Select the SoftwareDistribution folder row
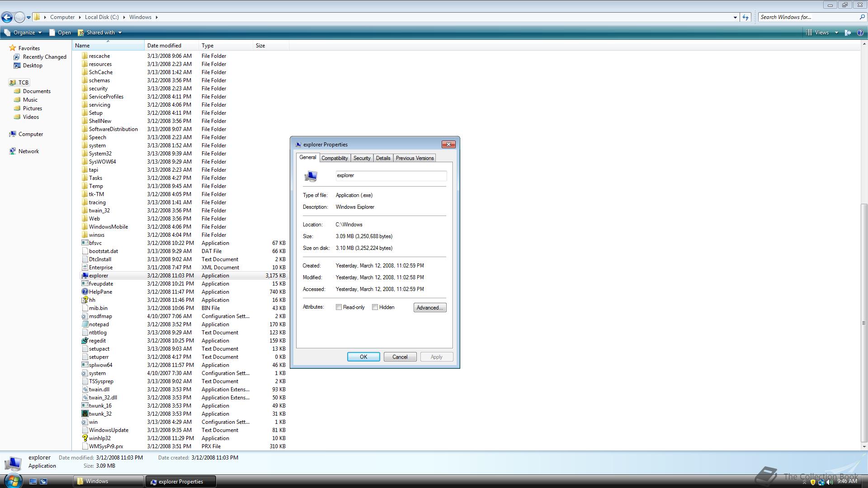This screenshot has height=488, width=868. 184,129
